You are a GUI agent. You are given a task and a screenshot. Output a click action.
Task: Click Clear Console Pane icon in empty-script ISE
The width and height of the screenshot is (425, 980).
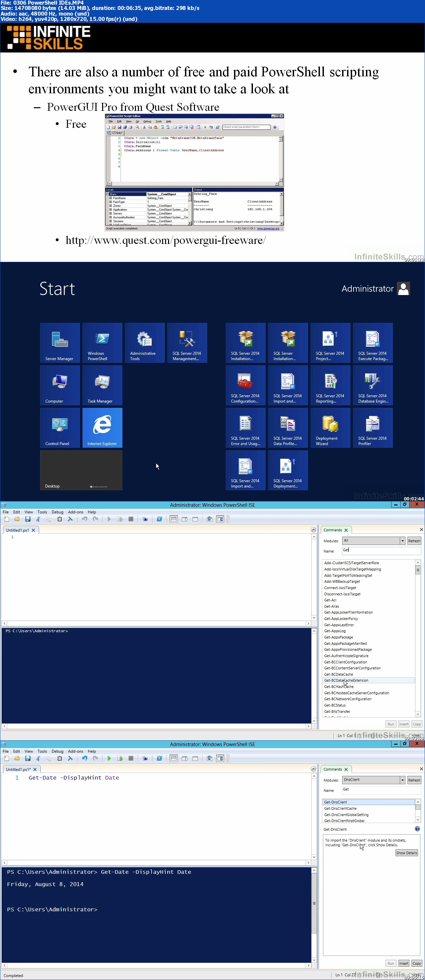70,519
